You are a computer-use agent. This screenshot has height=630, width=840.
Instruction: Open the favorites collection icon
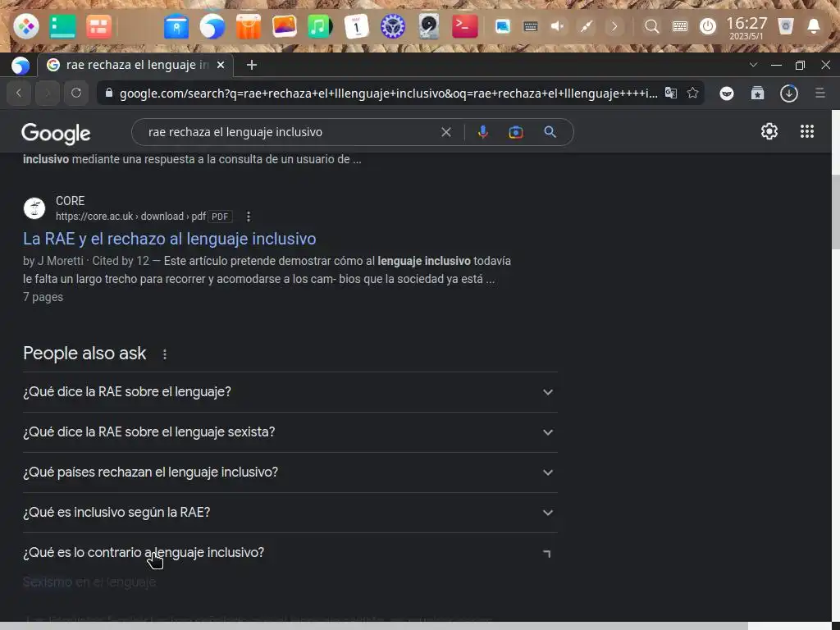pyautogui.click(x=757, y=94)
